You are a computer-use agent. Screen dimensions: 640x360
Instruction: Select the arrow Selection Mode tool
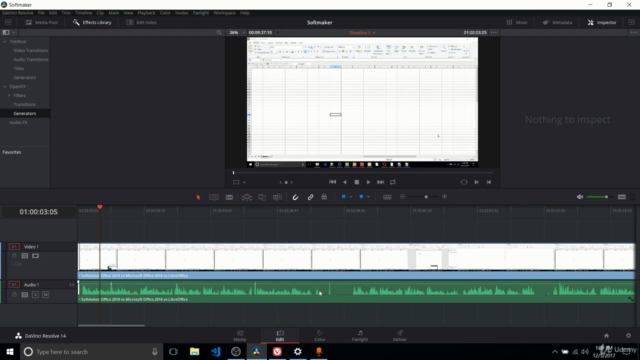[198, 197]
